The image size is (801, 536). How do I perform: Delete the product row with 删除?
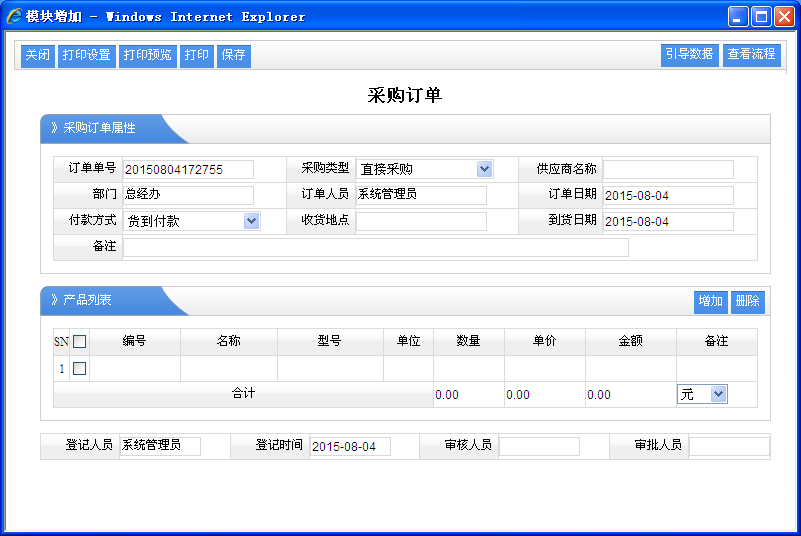pyautogui.click(x=747, y=301)
